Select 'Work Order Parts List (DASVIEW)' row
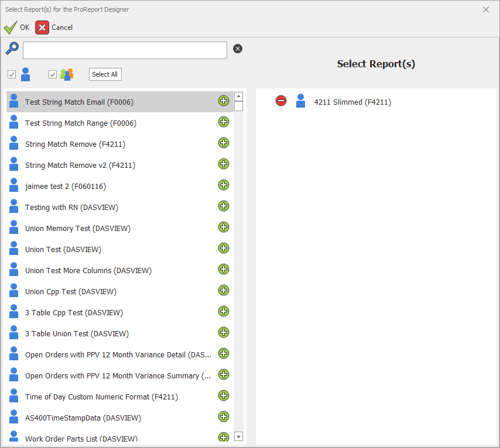 click(x=120, y=435)
